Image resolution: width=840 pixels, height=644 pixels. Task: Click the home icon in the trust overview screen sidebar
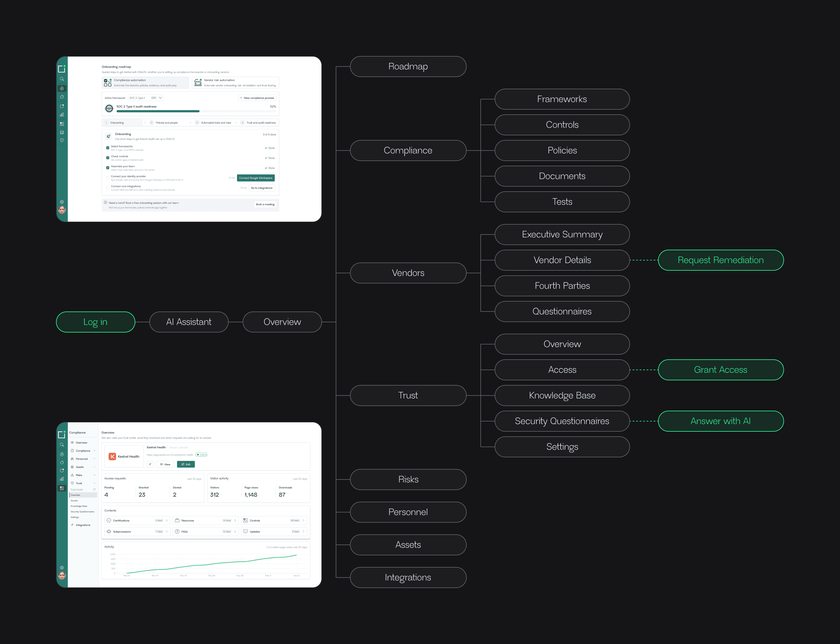(62, 463)
